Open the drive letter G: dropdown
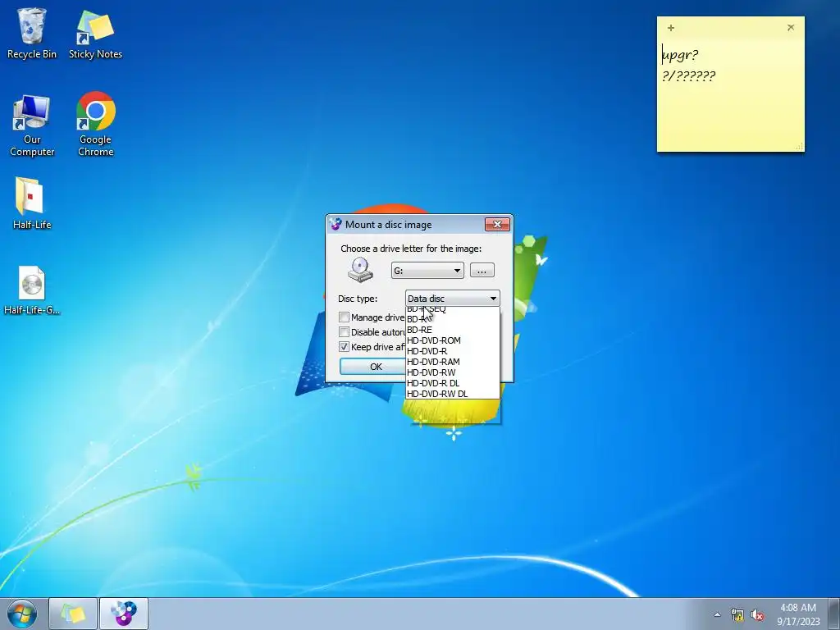 pos(427,271)
